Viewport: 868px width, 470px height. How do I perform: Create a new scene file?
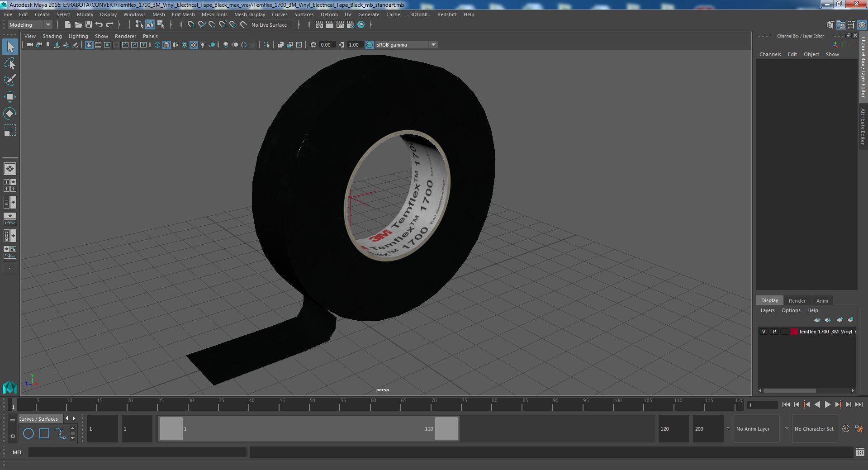[67, 25]
